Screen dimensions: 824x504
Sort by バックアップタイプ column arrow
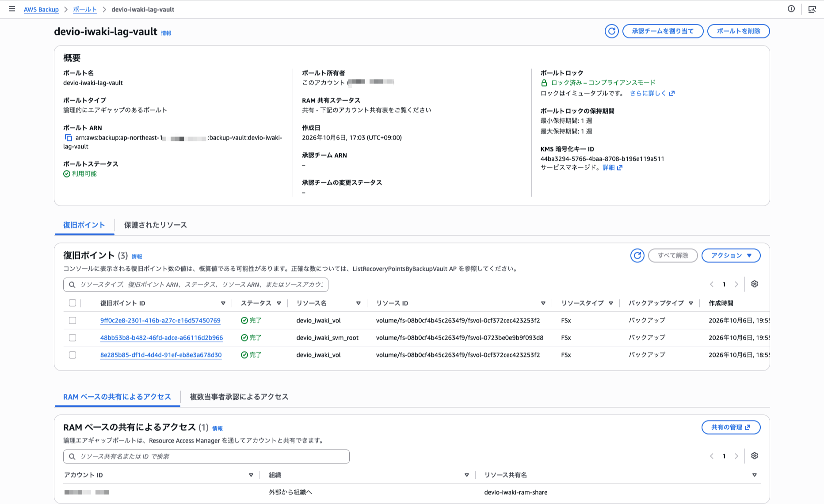point(691,303)
